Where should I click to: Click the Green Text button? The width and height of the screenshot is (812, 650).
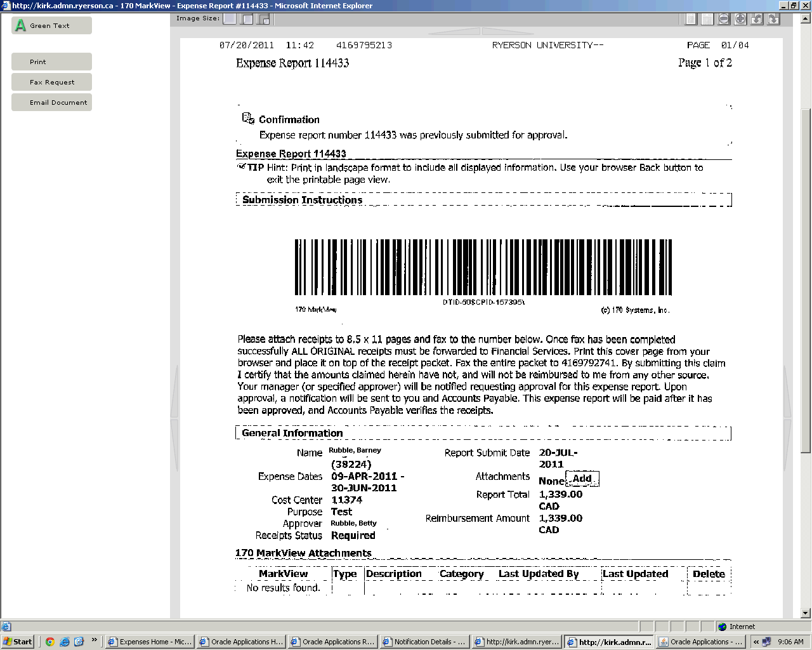[51, 25]
